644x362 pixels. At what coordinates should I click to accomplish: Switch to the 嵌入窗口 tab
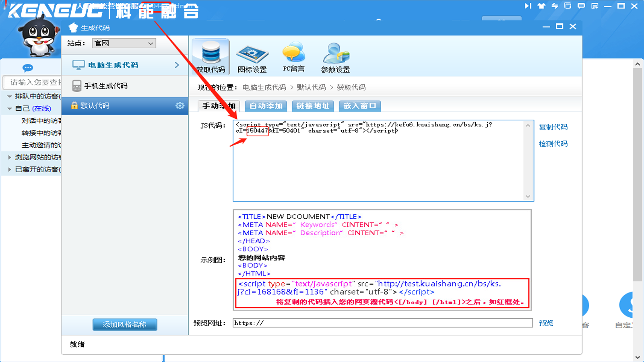pos(360,106)
